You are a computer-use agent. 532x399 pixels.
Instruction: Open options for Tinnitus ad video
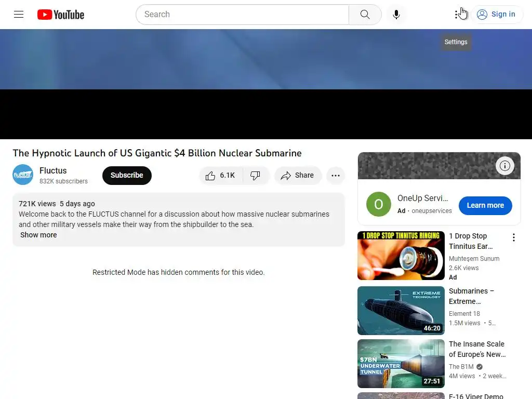[x=514, y=237]
